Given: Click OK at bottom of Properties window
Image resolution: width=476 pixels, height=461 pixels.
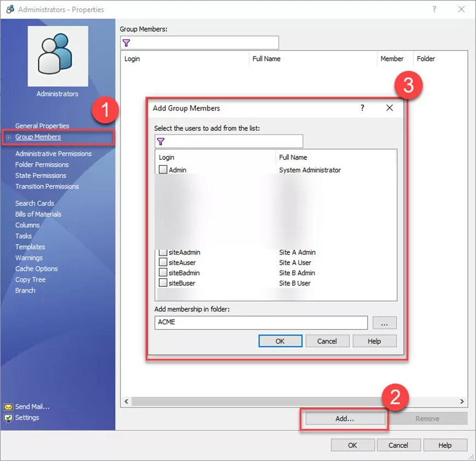Looking at the screenshot, I should (352, 445).
